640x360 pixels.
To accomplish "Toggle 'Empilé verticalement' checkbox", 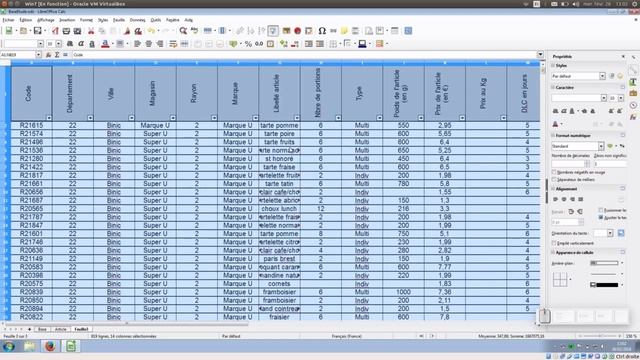I will [x=554, y=243].
